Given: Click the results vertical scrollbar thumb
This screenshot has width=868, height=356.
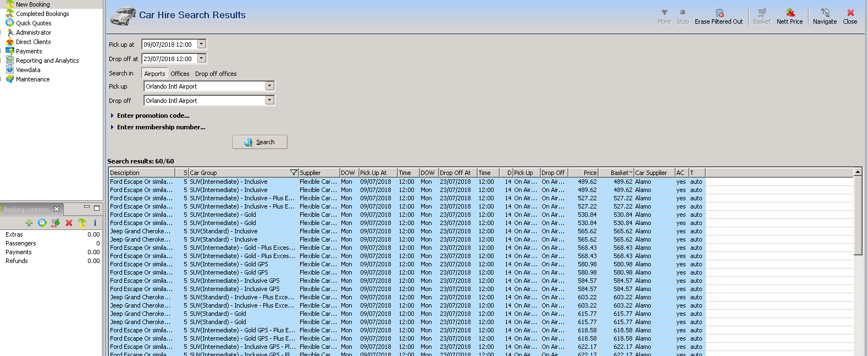Looking at the screenshot, I should pos(858,216).
